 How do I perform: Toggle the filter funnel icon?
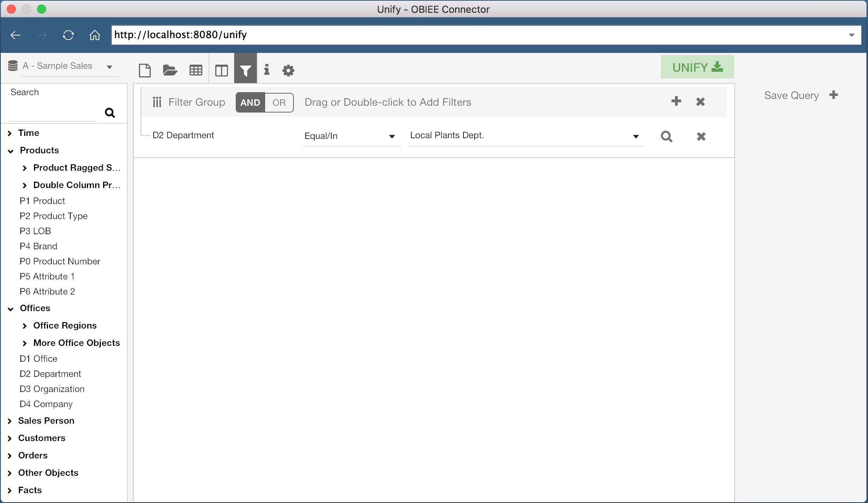pos(246,70)
